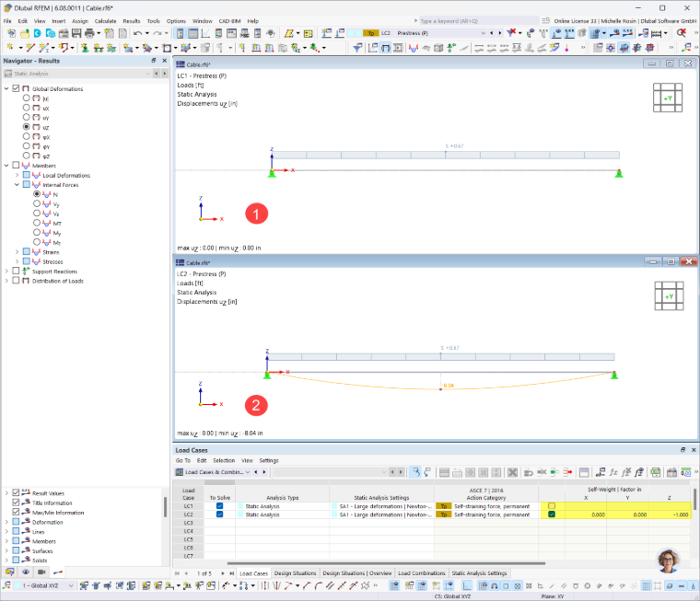700x601 pixels.
Task: Uncheck Global Deformations checkbox
Action: (x=16, y=88)
